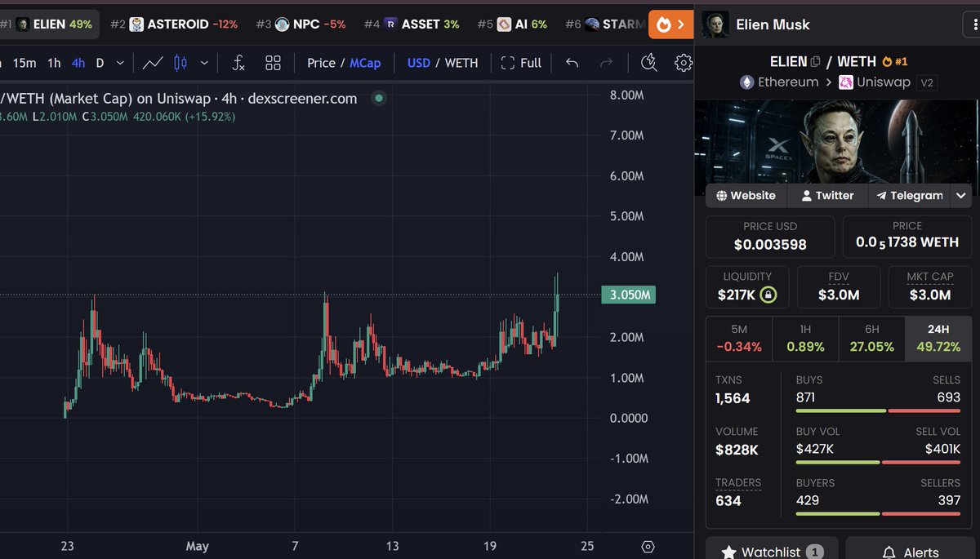This screenshot has width=980, height=559.
Task: Select the 15m timeframe
Action: tap(24, 63)
